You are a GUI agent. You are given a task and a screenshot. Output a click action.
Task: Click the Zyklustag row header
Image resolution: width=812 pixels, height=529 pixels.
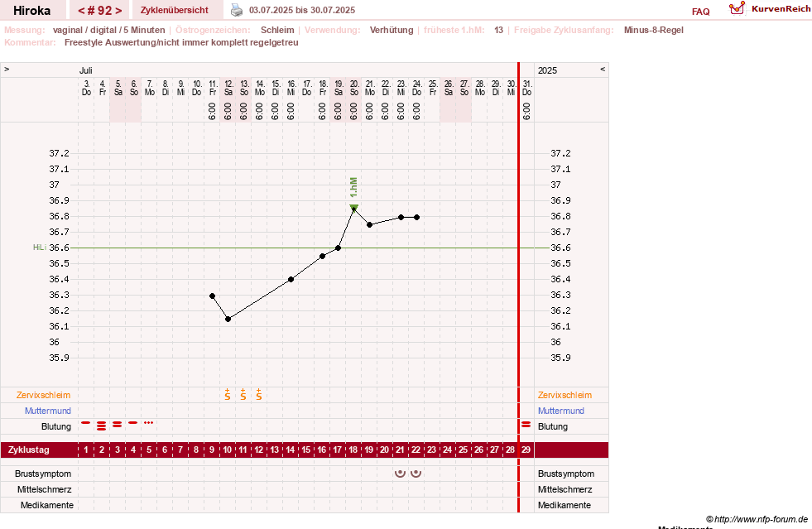(28, 450)
